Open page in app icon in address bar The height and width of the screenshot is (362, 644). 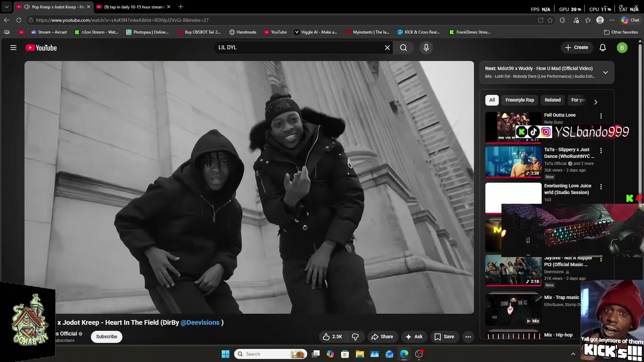540,20
